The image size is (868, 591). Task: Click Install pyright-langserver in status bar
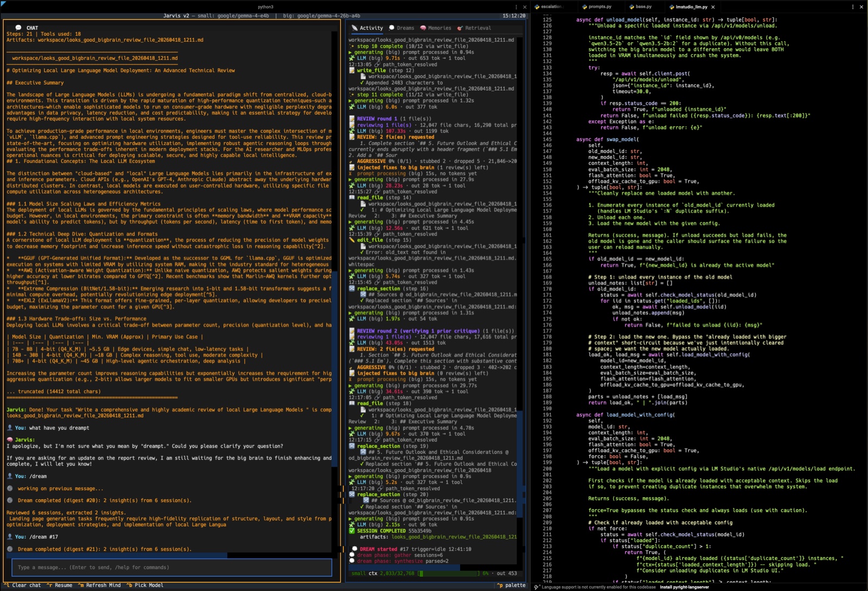[x=685, y=587]
